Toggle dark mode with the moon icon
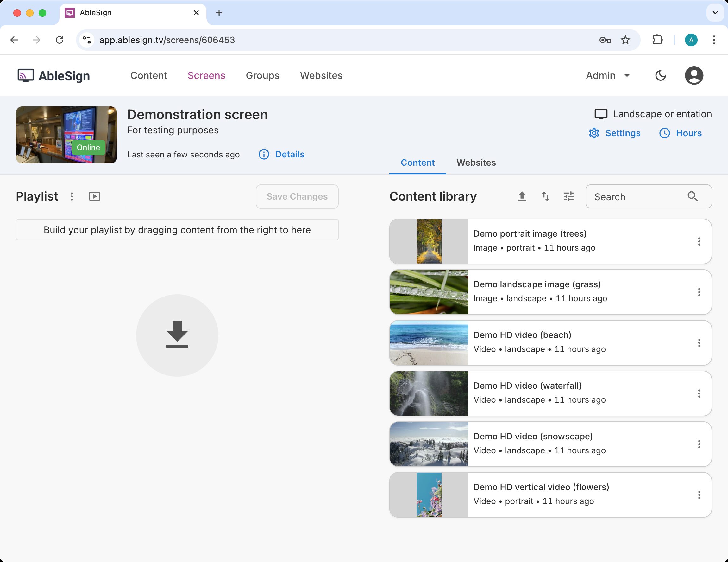 (660, 75)
